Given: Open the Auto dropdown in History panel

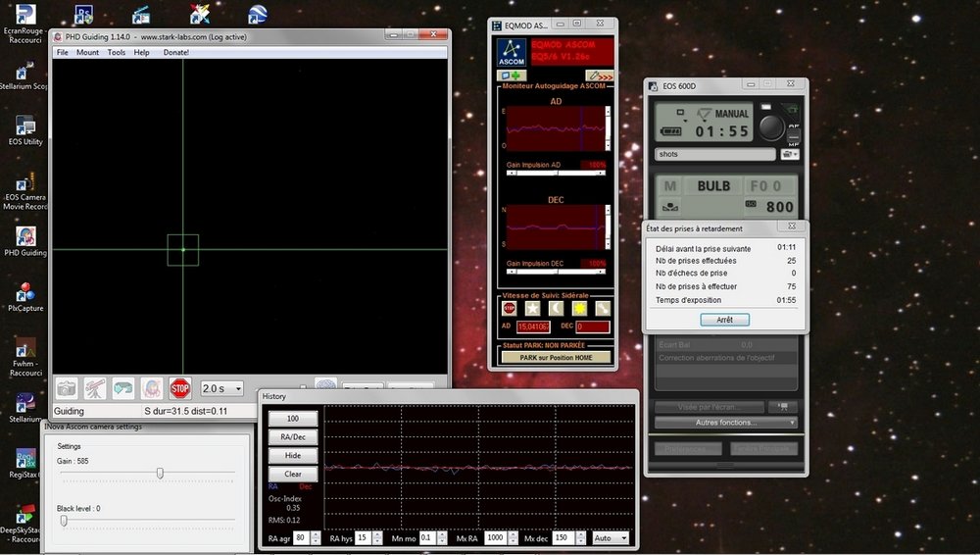Looking at the screenshot, I should click(x=610, y=537).
